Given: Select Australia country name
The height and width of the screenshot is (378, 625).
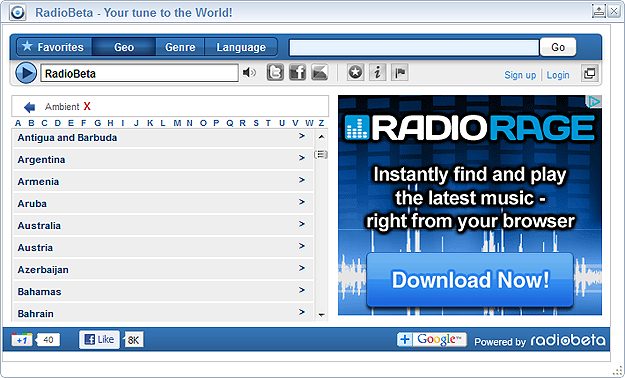Looking at the screenshot, I should 39,226.
